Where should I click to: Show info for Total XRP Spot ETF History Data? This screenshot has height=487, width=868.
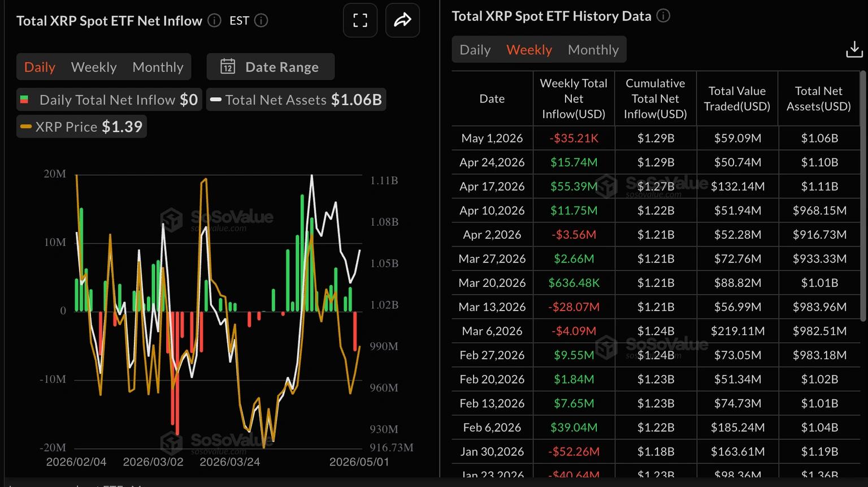point(663,16)
